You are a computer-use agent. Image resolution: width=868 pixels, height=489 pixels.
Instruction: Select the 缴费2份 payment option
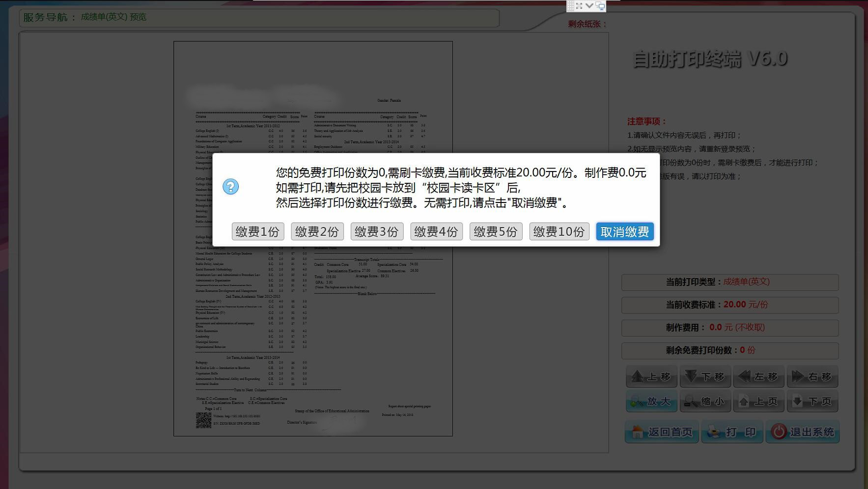317,231
